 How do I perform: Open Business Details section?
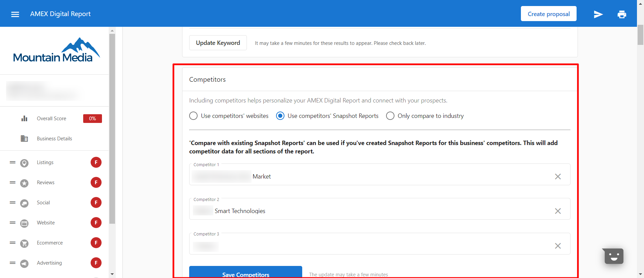point(54,139)
